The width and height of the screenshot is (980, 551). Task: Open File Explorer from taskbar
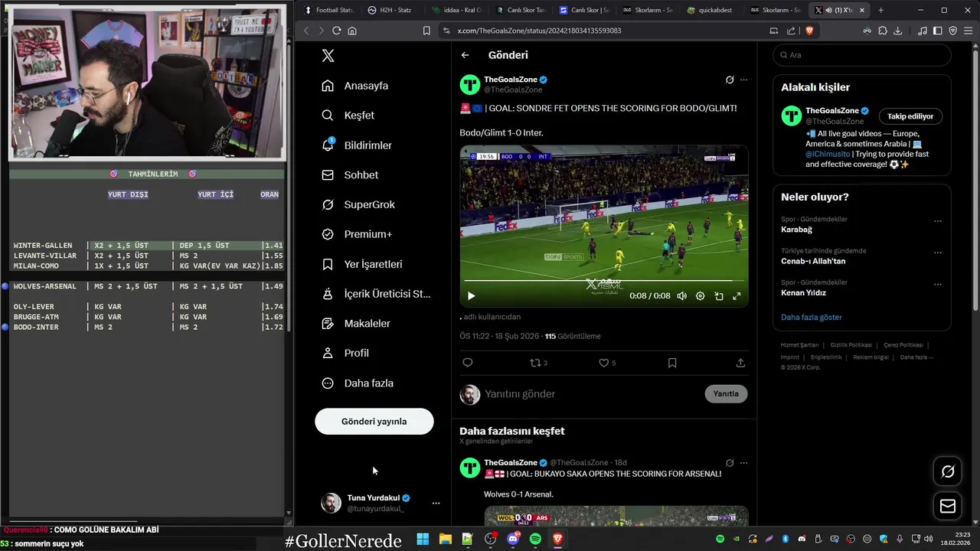(x=445, y=540)
